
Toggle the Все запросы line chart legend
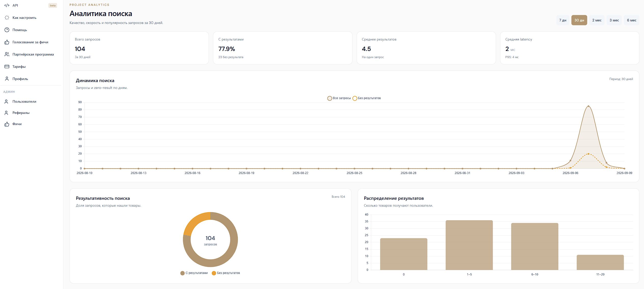(x=339, y=98)
